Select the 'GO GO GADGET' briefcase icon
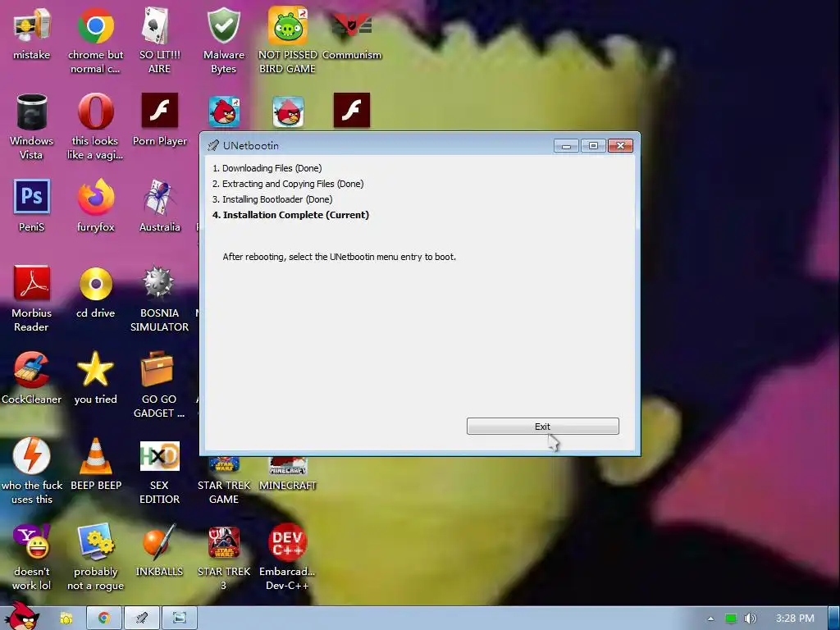The image size is (840, 630). coord(159,386)
